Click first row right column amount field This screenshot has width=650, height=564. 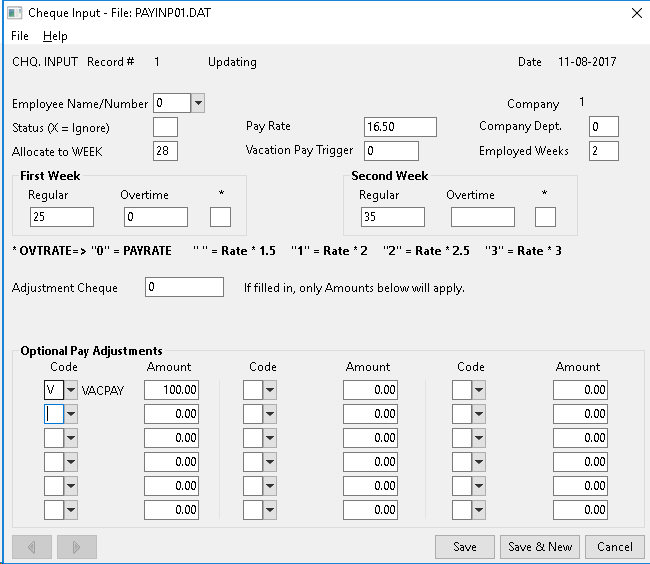pyautogui.click(x=580, y=390)
